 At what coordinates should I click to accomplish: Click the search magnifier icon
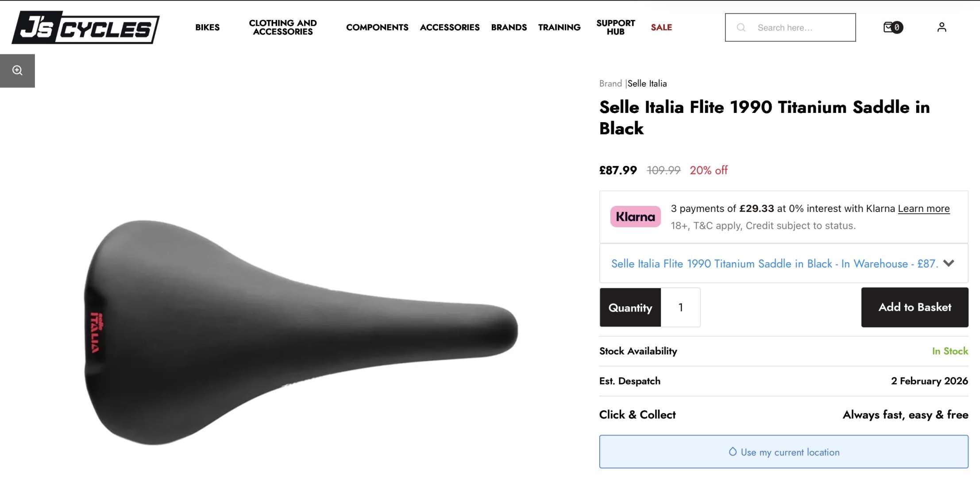coord(741,27)
